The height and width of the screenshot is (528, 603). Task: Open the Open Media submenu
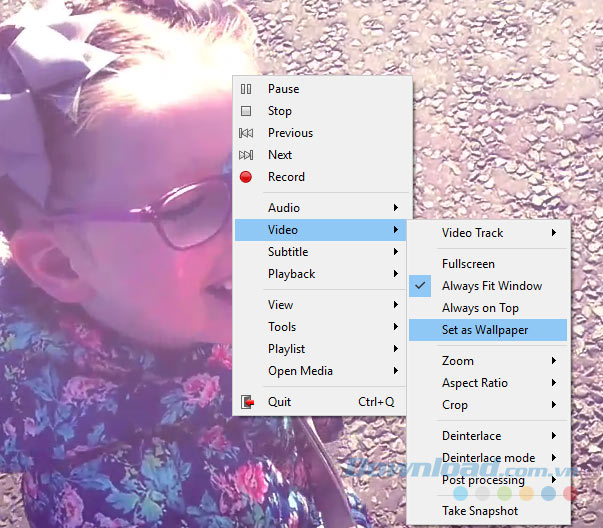coord(321,371)
